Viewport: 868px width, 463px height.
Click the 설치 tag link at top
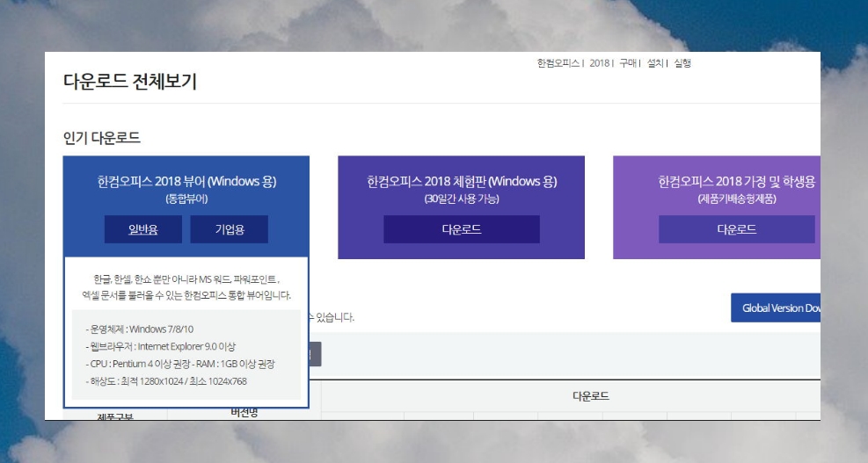click(655, 63)
